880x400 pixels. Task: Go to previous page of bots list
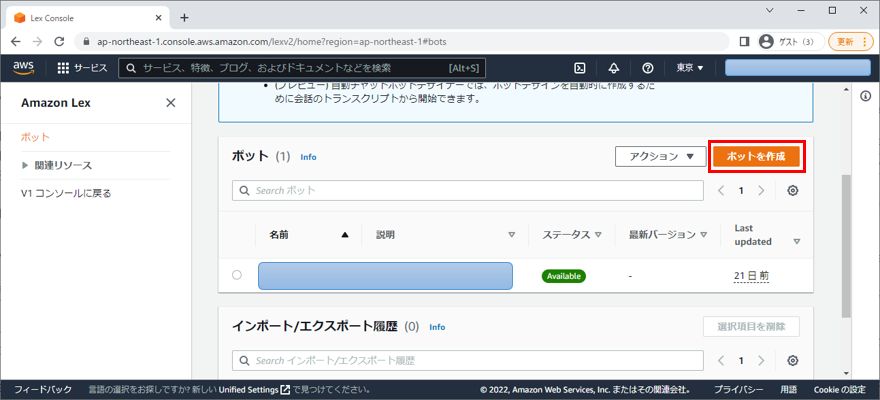point(721,190)
